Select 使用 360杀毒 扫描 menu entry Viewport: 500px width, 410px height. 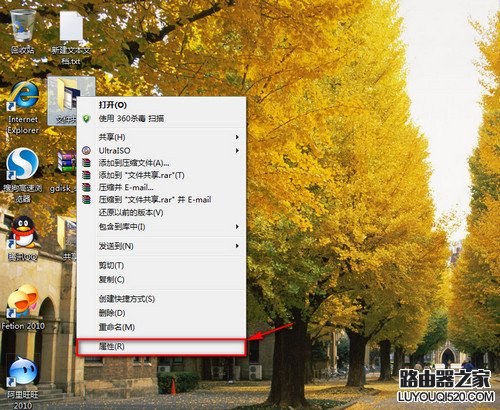point(162,119)
